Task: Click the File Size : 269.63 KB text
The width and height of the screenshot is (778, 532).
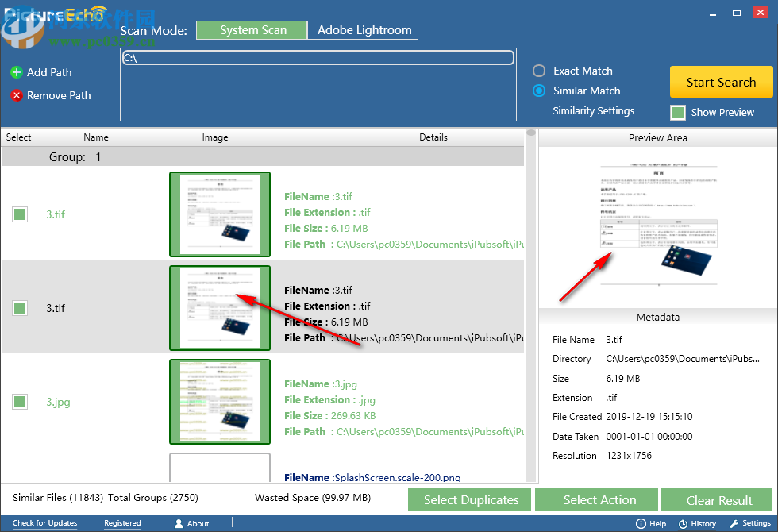Action: 330,416
